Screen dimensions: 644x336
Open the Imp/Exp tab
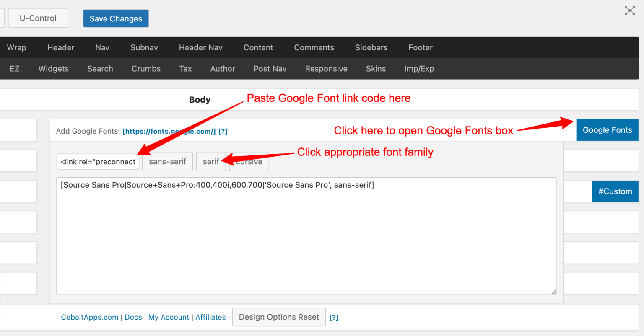tap(419, 68)
